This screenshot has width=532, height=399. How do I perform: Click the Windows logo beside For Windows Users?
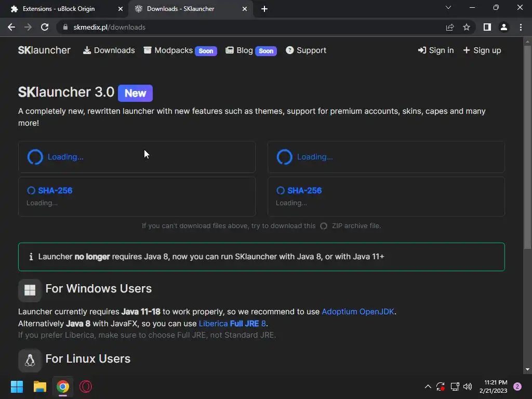click(x=30, y=290)
